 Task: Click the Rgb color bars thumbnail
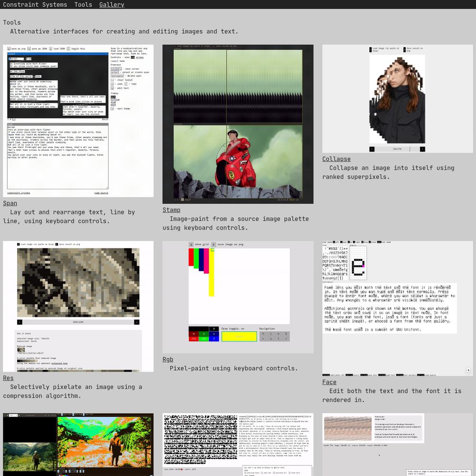238,297
